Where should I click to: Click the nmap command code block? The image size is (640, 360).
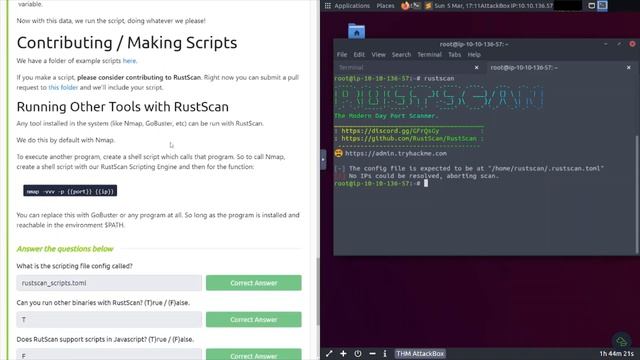click(x=70, y=191)
